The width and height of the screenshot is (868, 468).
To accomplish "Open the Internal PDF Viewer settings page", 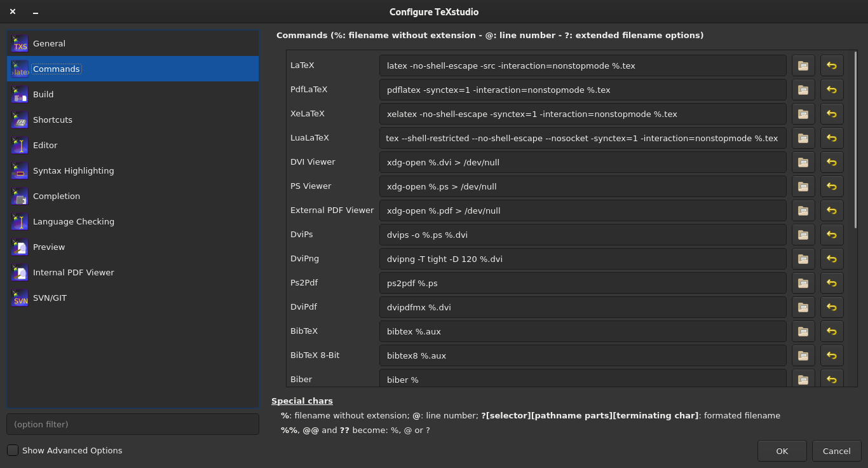I will click(x=133, y=272).
